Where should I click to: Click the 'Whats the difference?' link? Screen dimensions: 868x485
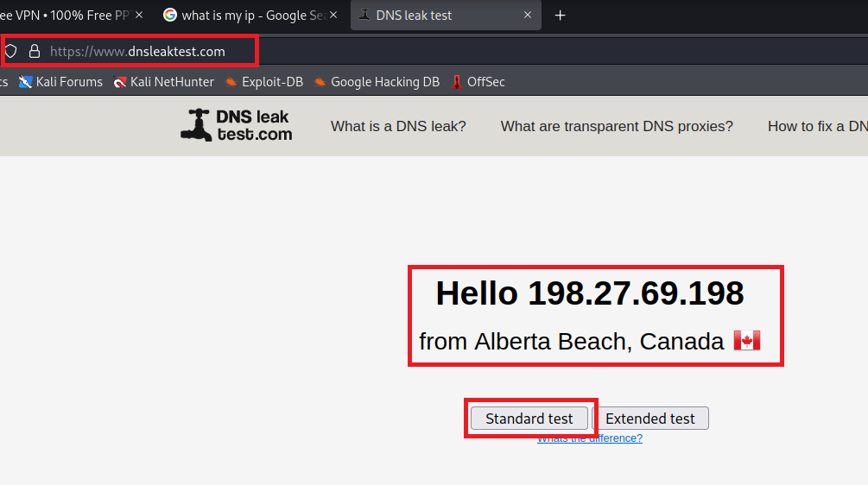click(x=590, y=438)
